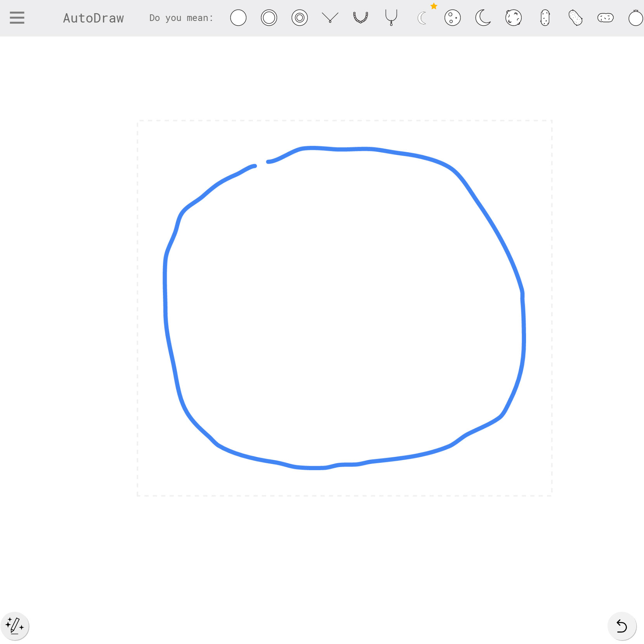The height and width of the screenshot is (644, 644).
Task: Select the partially visible fruit suggestion
Action: coord(635,18)
